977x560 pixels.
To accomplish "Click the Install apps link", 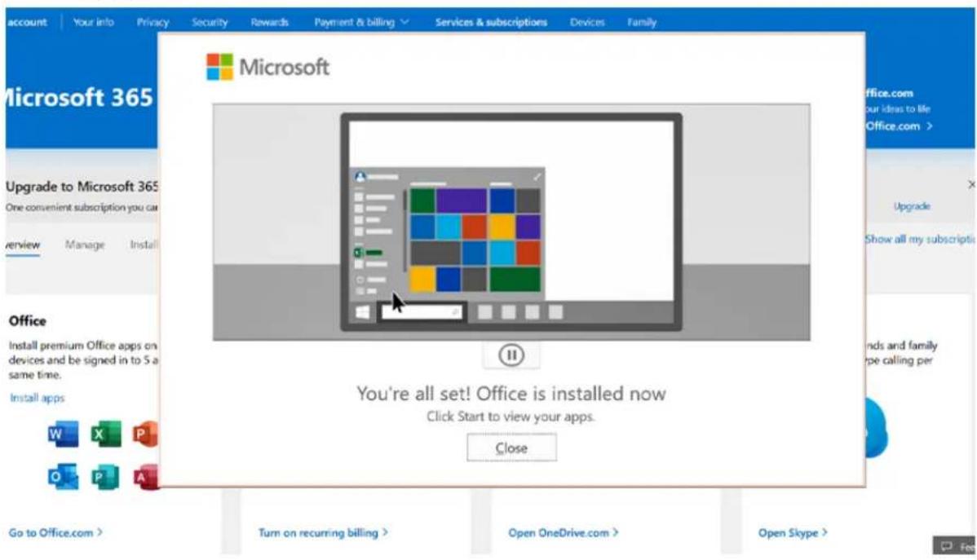I will 37,398.
